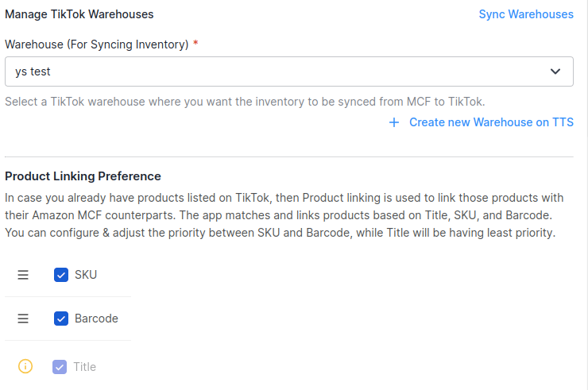588x390 pixels.
Task: Click the Barcode label
Action: (x=96, y=319)
